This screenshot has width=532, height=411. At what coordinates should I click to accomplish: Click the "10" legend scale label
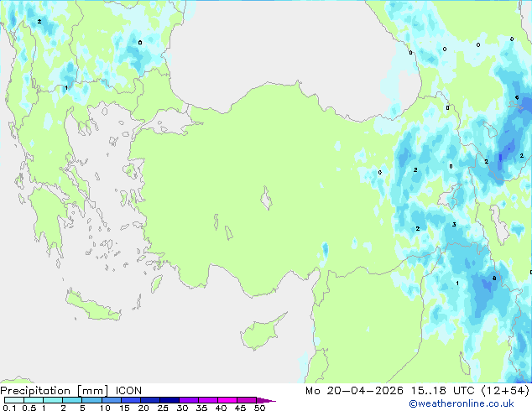pyautogui.click(x=105, y=408)
